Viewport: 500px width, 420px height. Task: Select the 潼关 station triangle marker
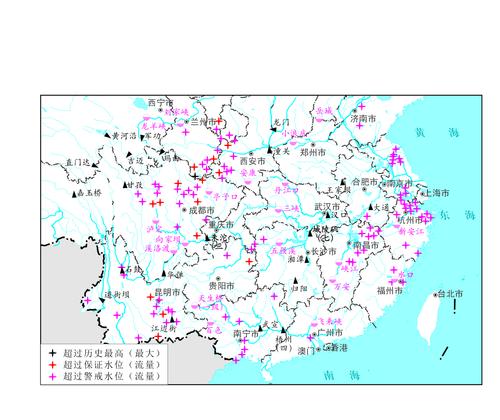(x=270, y=150)
